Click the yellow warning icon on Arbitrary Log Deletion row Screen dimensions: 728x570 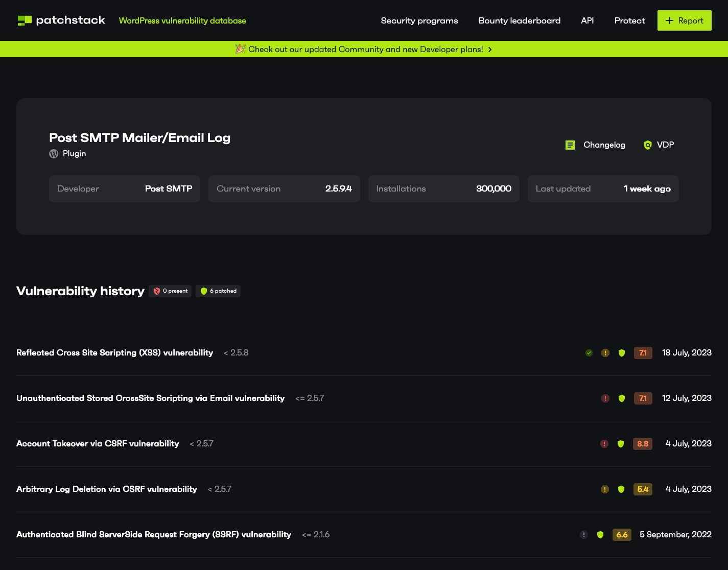(605, 489)
